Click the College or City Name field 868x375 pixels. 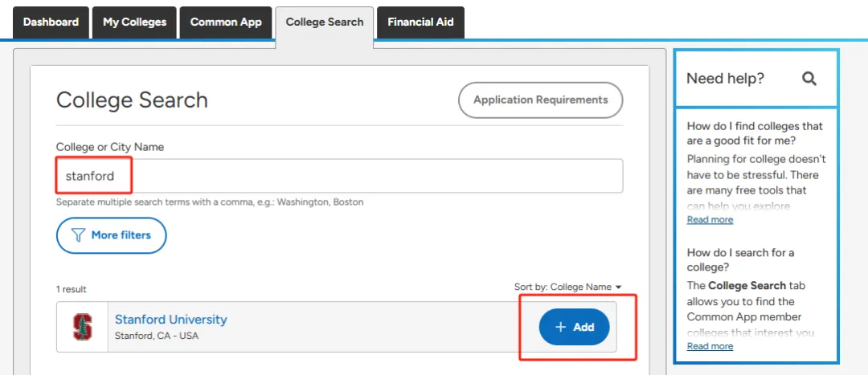click(x=339, y=176)
